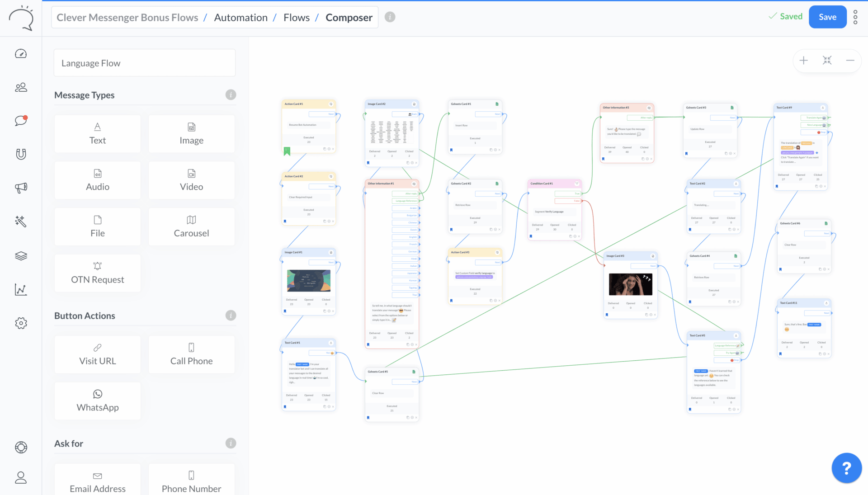Go to the Flows breadcrumb

click(297, 18)
